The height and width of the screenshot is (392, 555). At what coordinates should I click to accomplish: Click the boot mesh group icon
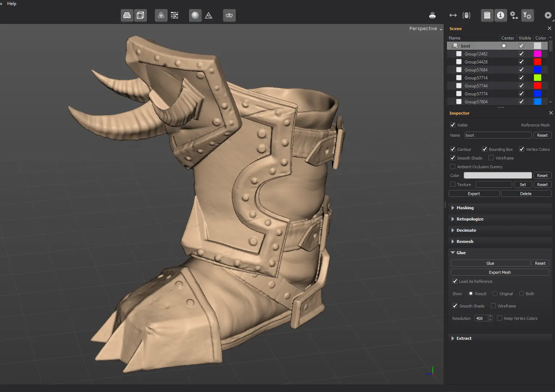point(455,46)
